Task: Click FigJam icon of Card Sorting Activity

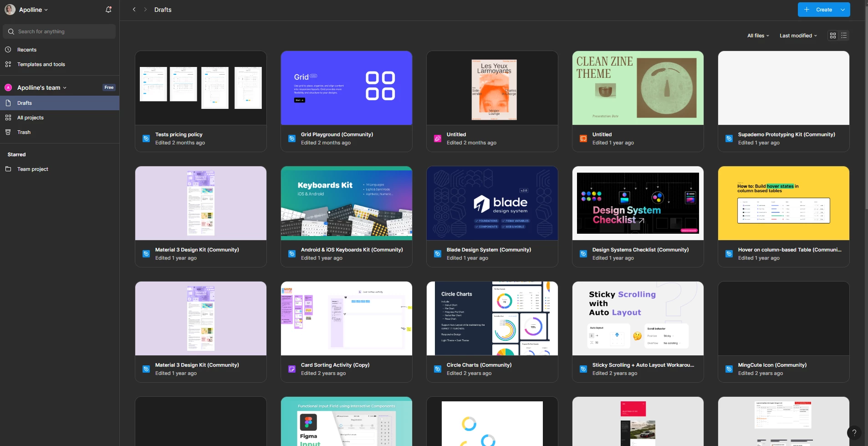Action: (292, 369)
